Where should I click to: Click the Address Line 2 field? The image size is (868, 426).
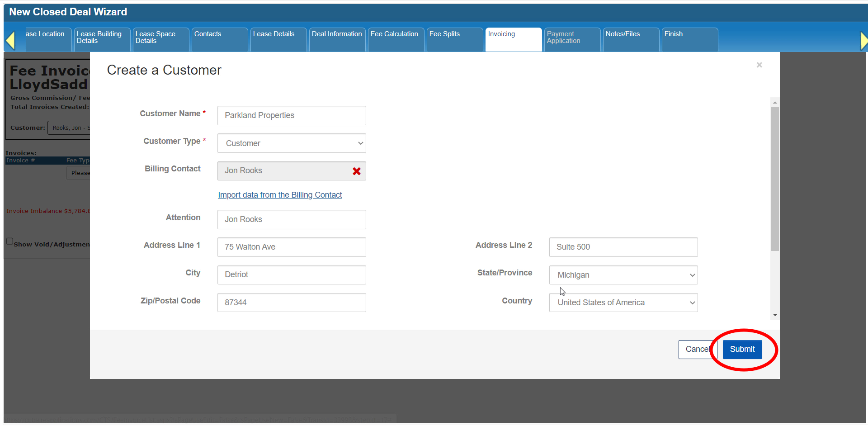[623, 247]
